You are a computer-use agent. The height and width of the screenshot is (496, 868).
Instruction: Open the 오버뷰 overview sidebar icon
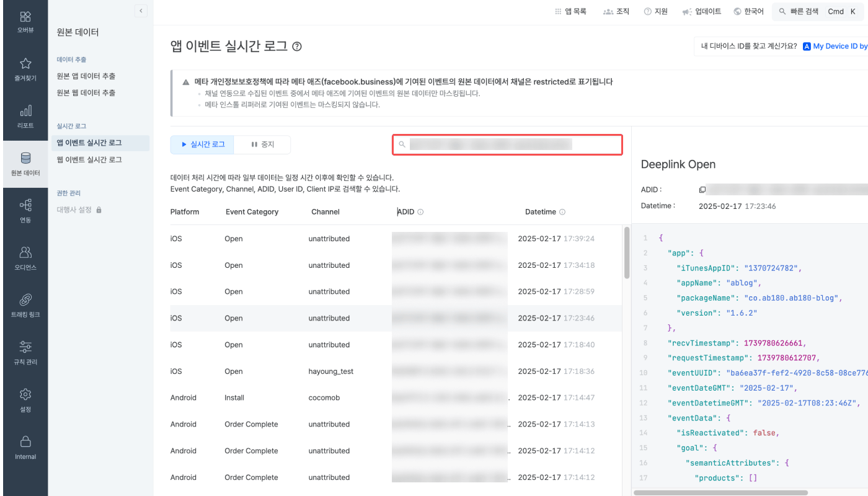pyautogui.click(x=25, y=16)
